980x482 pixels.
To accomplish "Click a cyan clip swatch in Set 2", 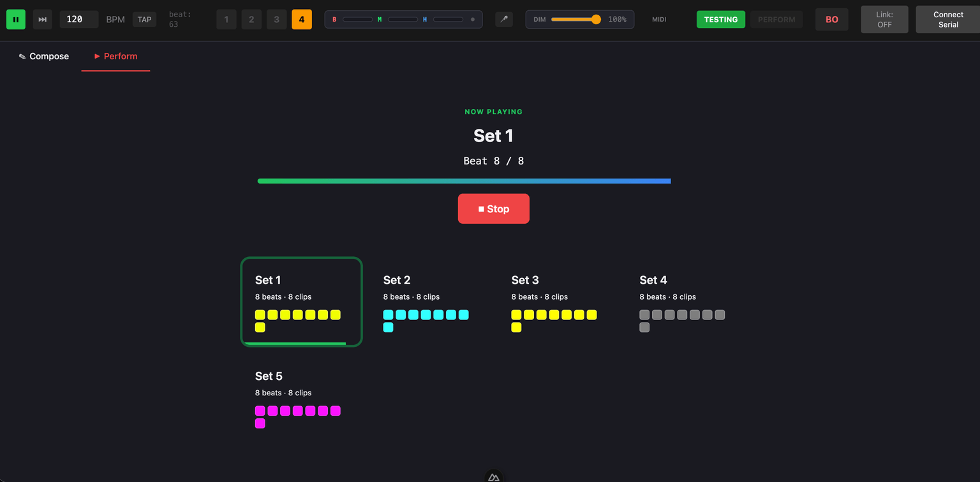I will point(389,314).
